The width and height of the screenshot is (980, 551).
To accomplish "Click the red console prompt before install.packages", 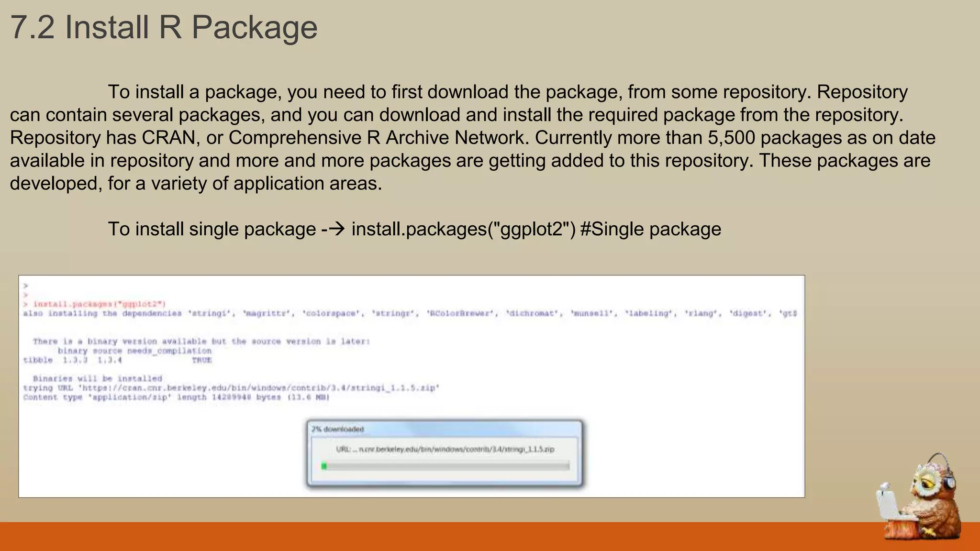I will 26,304.
